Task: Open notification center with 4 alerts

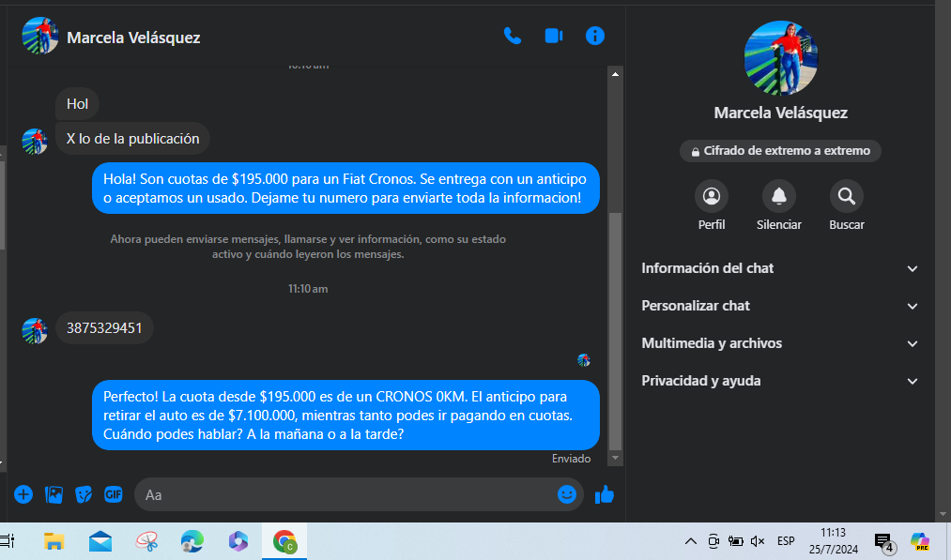Action: (884, 543)
